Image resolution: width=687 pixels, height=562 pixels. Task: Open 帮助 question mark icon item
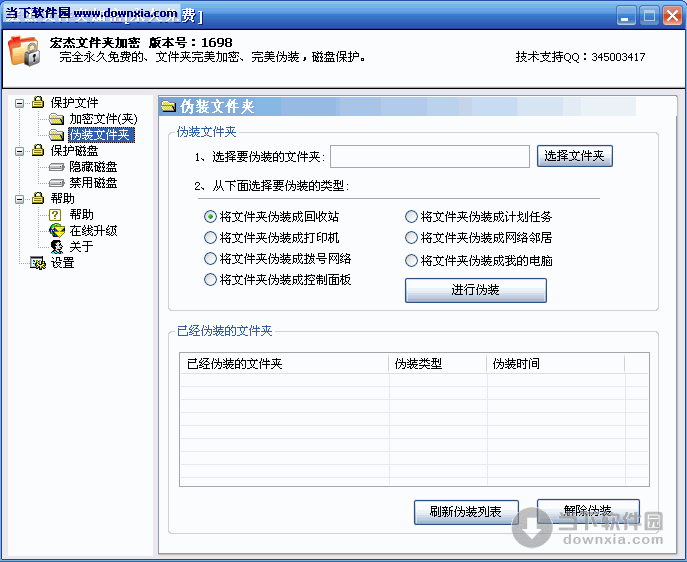point(57,215)
